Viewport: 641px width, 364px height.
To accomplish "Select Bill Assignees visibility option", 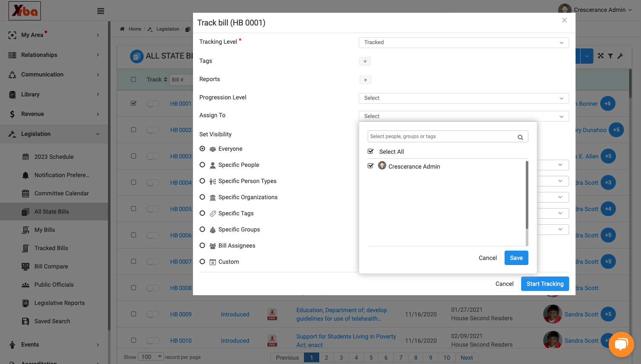I will 202,245.
